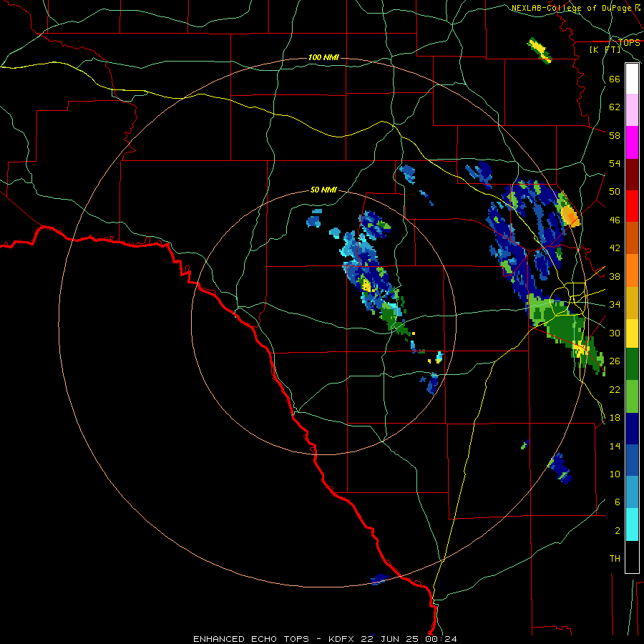
Task: Click the maroon dark red legend swatch
Action: pos(632,175)
